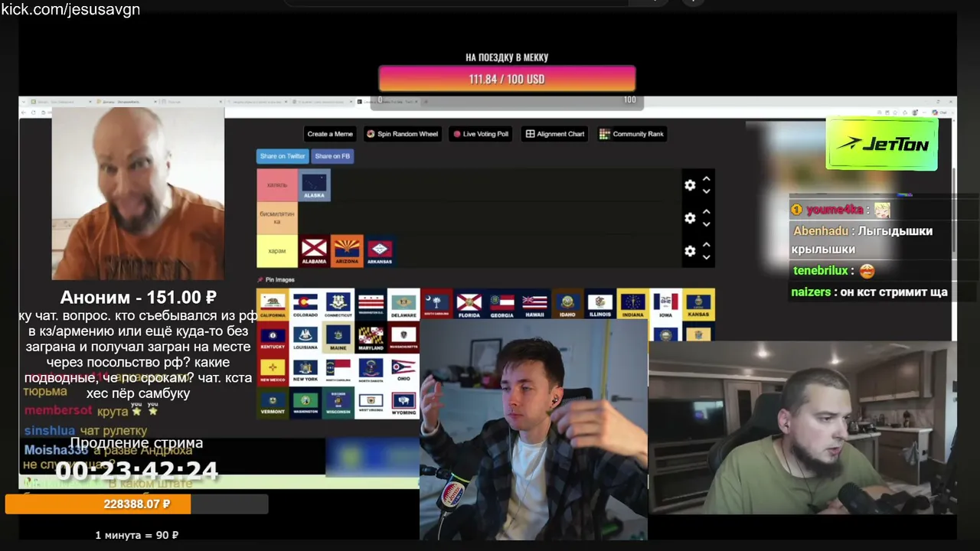
Task: Click the JetTon sponsor banner
Action: (x=882, y=143)
